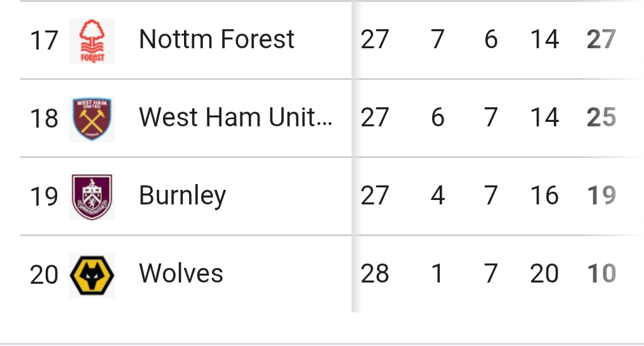The image size is (644, 346).
Task: Click the Nottm Forest club crest
Action: coord(92,41)
